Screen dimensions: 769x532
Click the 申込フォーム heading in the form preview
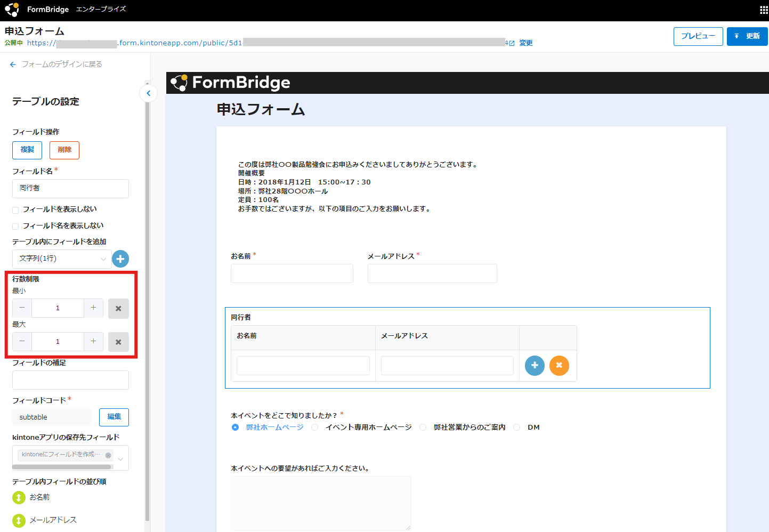coord(261,109)
